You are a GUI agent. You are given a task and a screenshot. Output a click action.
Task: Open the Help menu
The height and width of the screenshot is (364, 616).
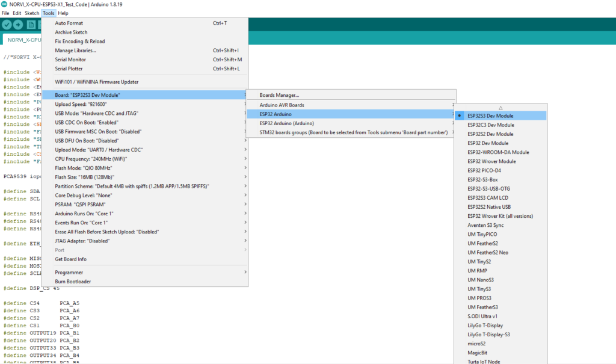[63, 13]
